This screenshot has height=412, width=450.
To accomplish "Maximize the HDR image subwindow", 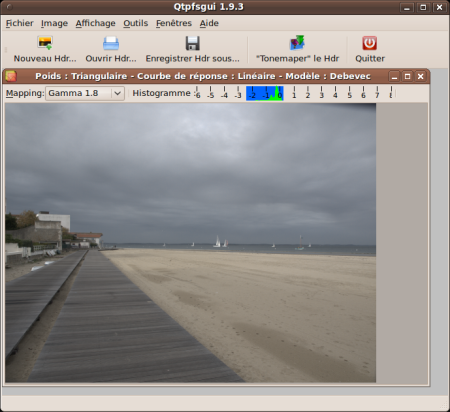I will pyautogui.click(x=407, y=76).
